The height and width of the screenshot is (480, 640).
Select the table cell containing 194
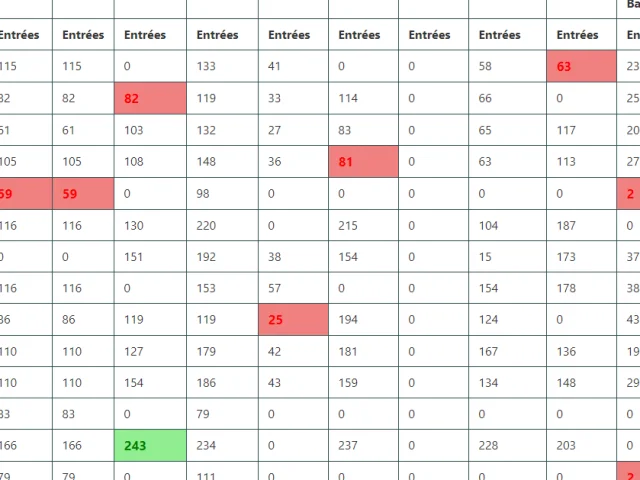pyautogui.click(x=363, y=321)
